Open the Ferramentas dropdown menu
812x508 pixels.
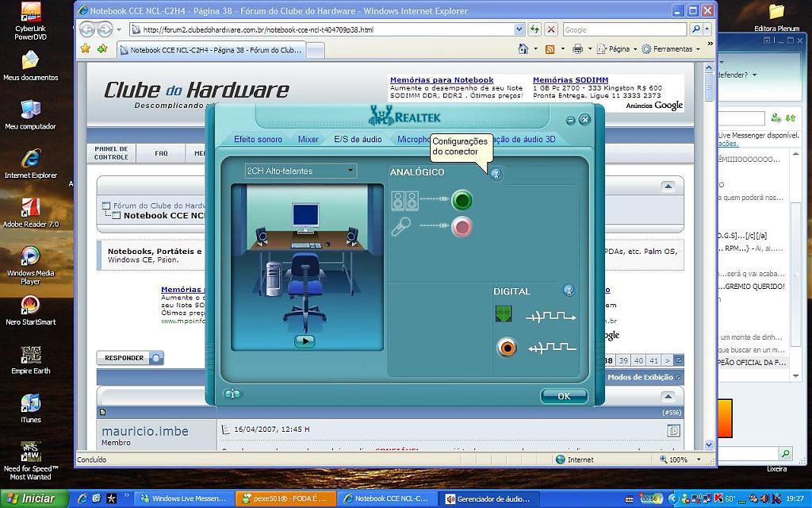tap(671, 49)
